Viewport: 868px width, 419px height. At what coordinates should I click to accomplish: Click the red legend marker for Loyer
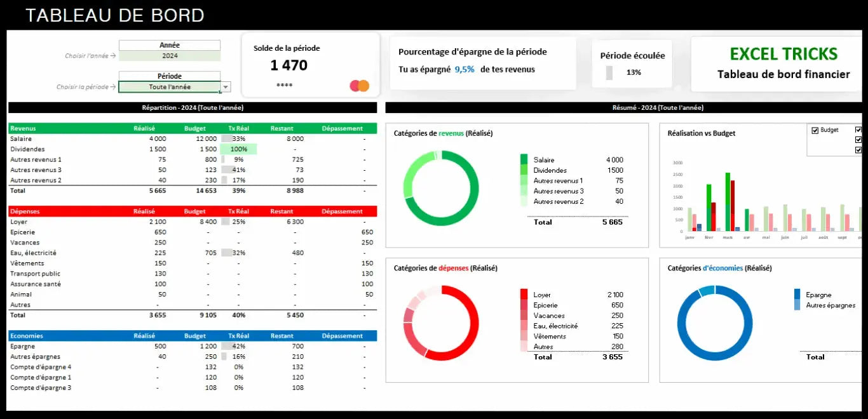click(523, 294)
